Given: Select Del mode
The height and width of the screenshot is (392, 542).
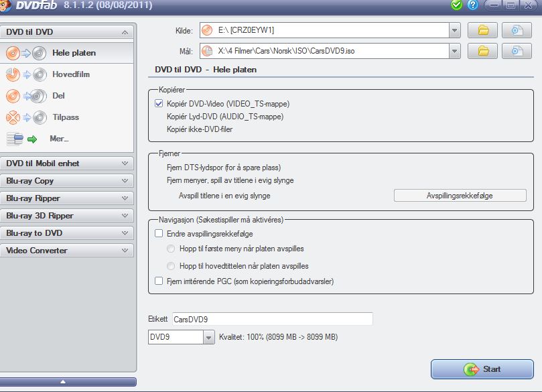Looking at the screenshot, I should [x=66, y=96].
